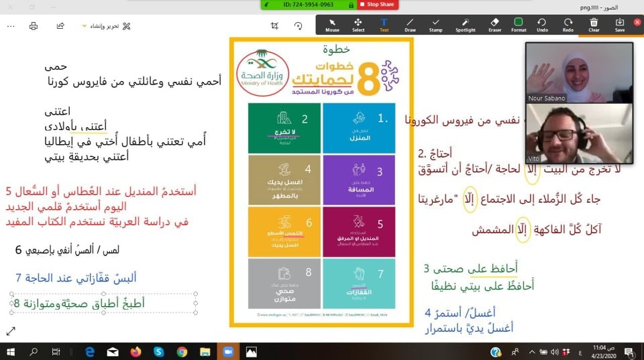This screenshot has width=644, height=360.
Task: Open the Format color options
Action: point(519,24)
